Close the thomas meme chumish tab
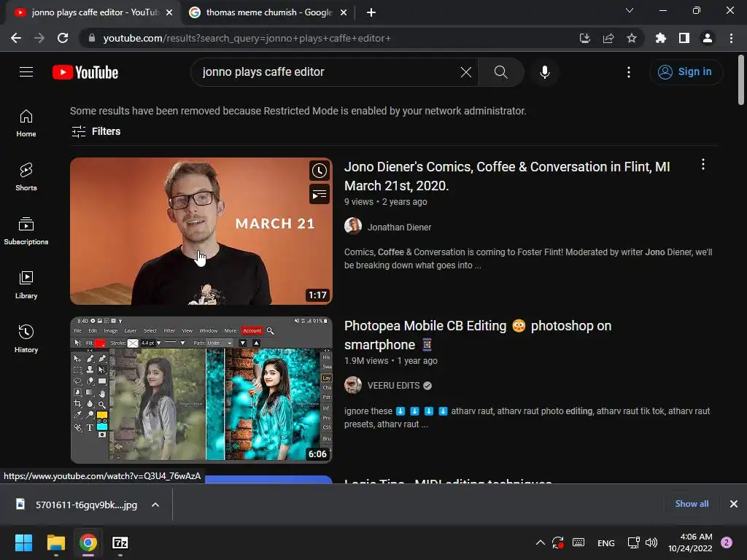 344,12
